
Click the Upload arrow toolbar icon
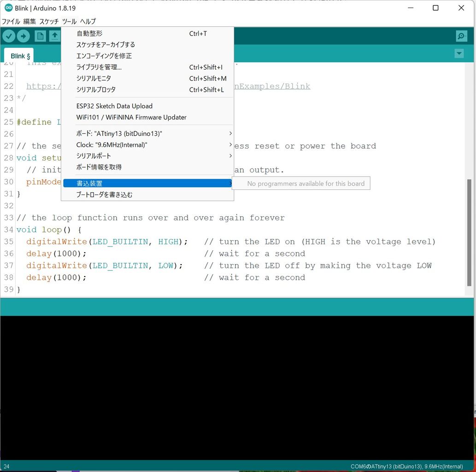(x=24, y=36)
